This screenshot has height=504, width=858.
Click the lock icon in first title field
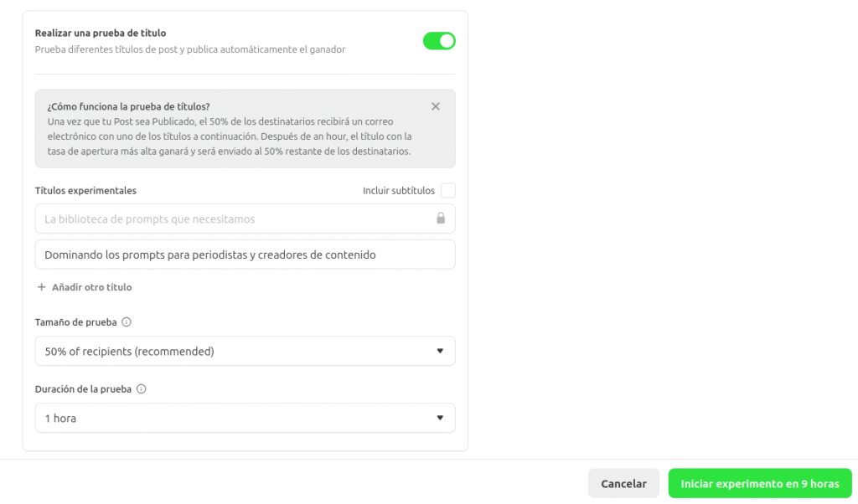441,219
